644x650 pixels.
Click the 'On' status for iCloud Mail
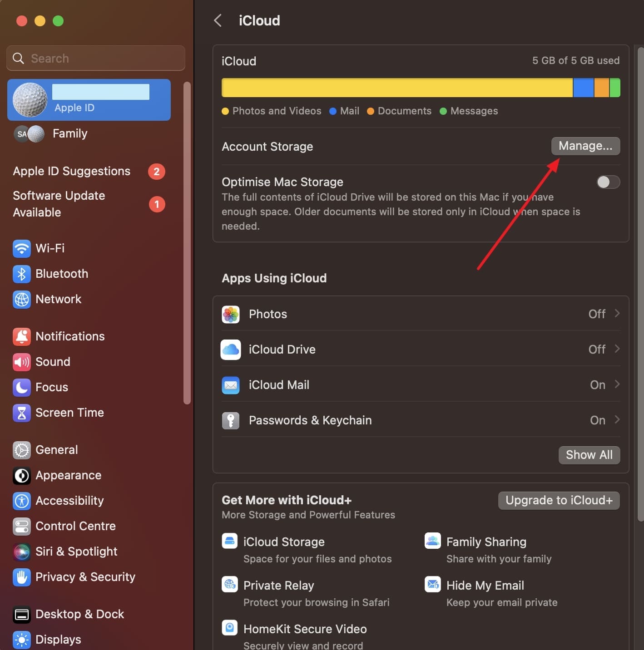[598, 385]
